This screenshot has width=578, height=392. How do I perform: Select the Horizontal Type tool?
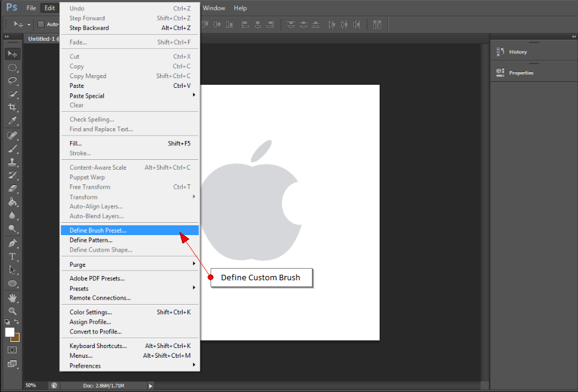tap(12, 256)
